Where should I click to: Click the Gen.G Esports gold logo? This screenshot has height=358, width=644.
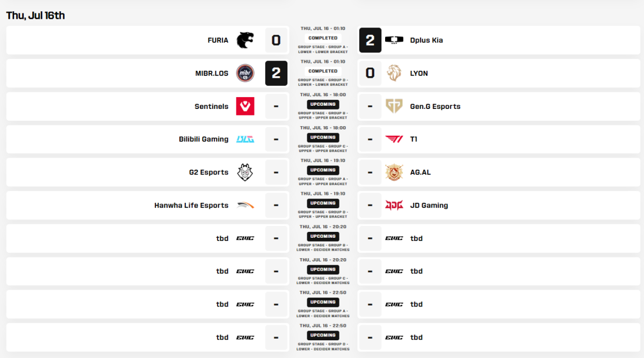(394, 106)
